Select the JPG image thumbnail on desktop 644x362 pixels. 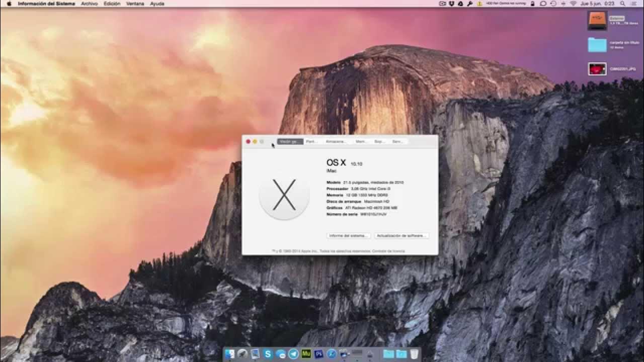coord(597,69)
